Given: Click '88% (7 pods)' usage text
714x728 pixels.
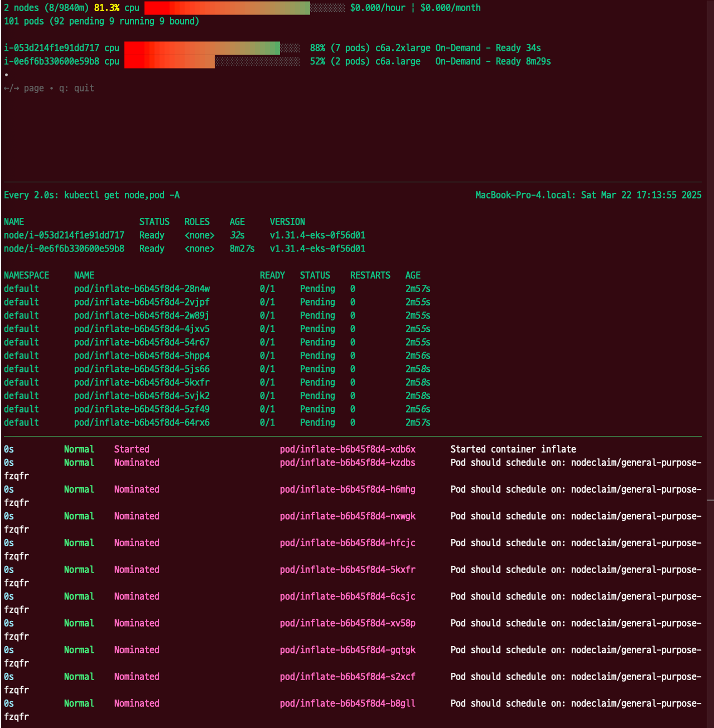Looking at the screenshot, I should pyautogui.click(x=340, y=48).
